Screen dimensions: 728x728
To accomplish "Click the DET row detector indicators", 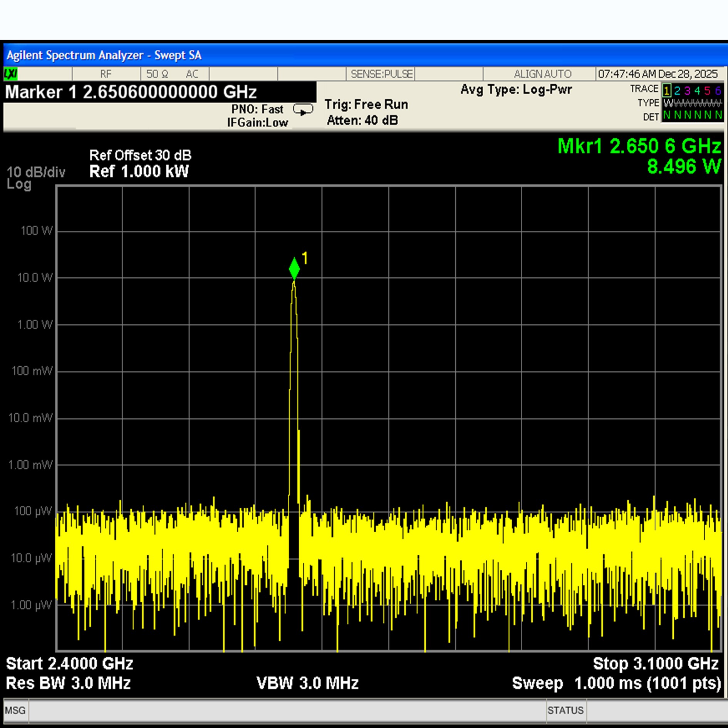I will (x=692, y=115).
